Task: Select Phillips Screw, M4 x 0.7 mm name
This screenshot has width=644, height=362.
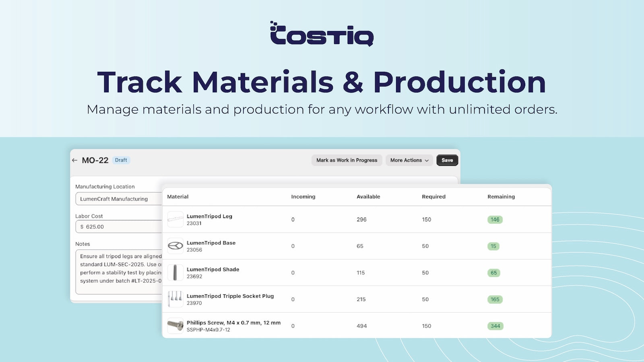Action: tap(233, 323)
